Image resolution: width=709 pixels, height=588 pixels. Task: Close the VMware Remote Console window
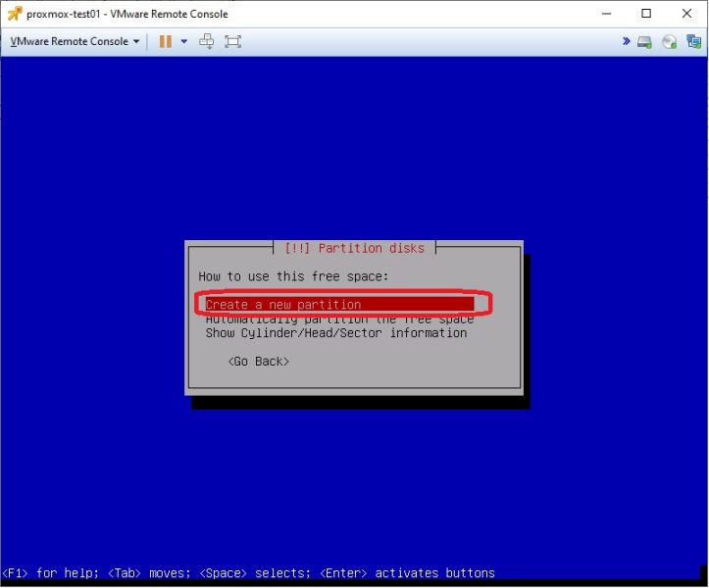686,14
